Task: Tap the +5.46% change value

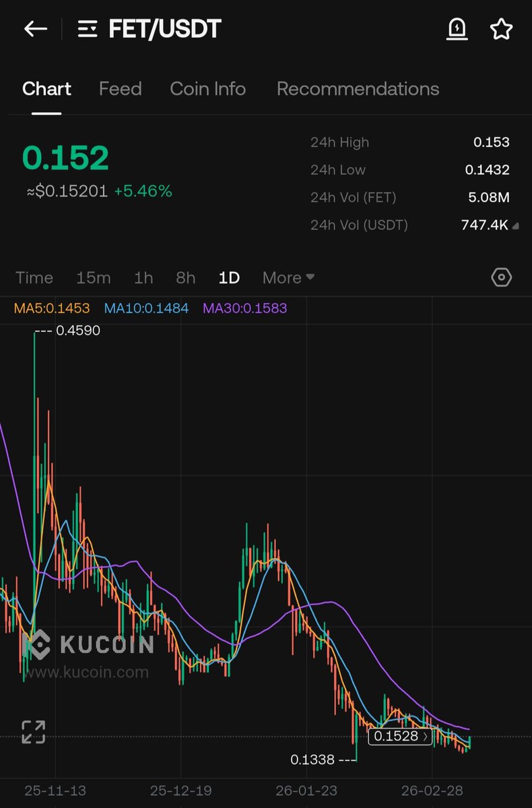Action: 143,191
